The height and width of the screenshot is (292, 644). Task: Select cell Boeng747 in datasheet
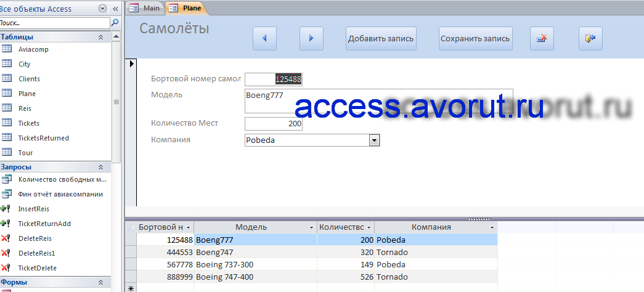click(256, 252)
